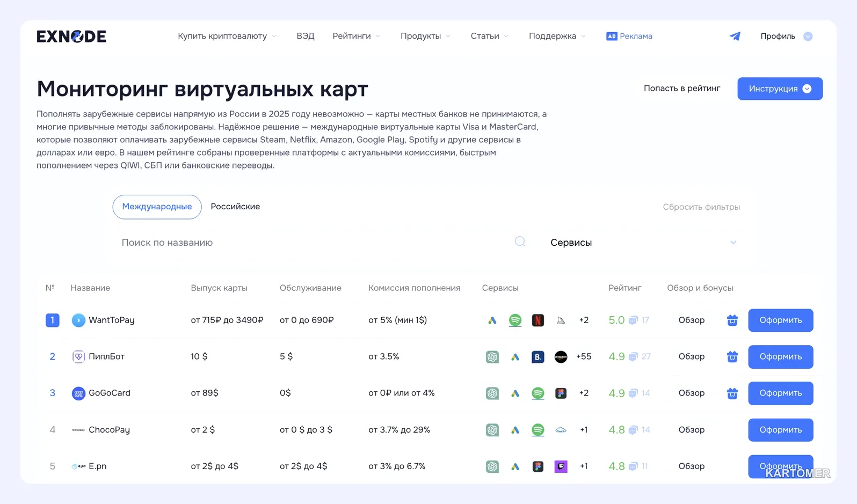Open the Обзор link for GoGoCard
Screen dimensions: 857x504
pyautogui.click(x=692, y=393)
